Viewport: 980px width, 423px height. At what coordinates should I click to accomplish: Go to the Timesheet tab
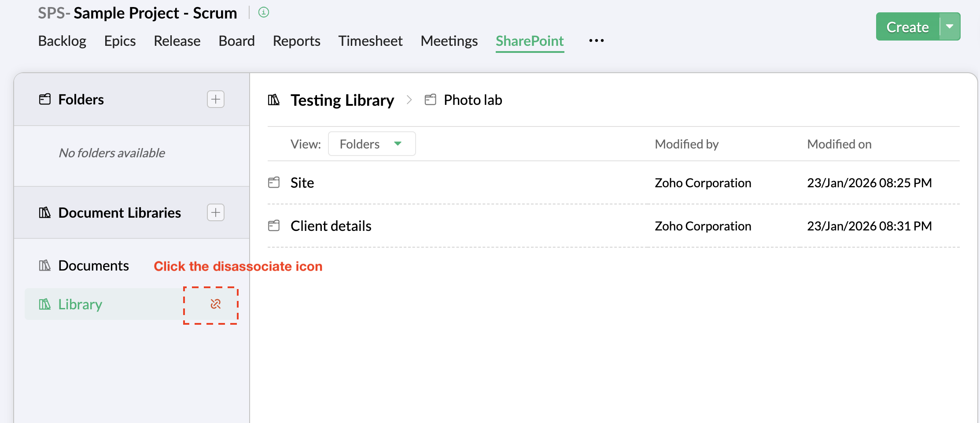point(370,41)
